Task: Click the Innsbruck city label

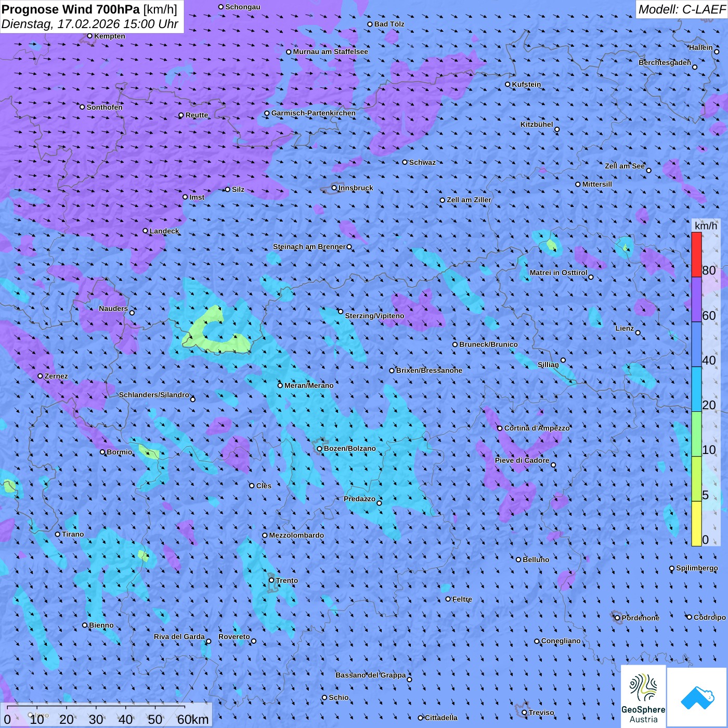Action: (356, 188)
